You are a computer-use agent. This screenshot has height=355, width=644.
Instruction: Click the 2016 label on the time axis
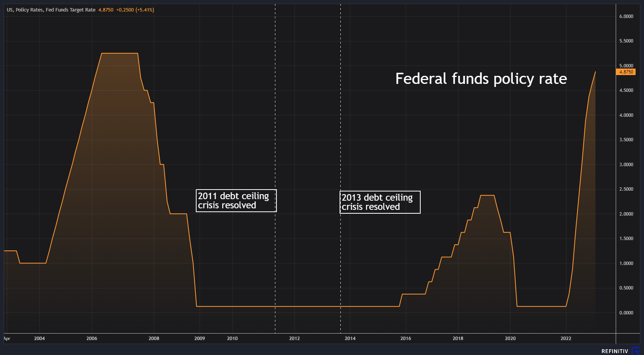[405, 339]
